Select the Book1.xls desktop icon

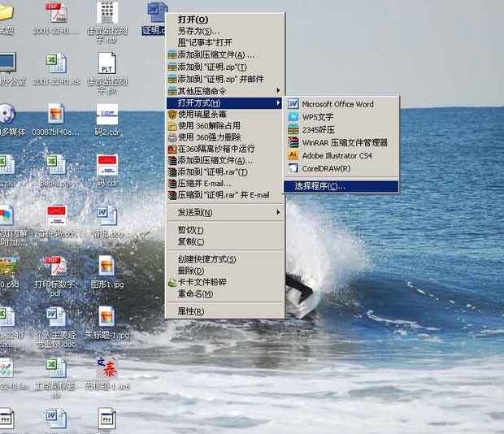[56, 165]
